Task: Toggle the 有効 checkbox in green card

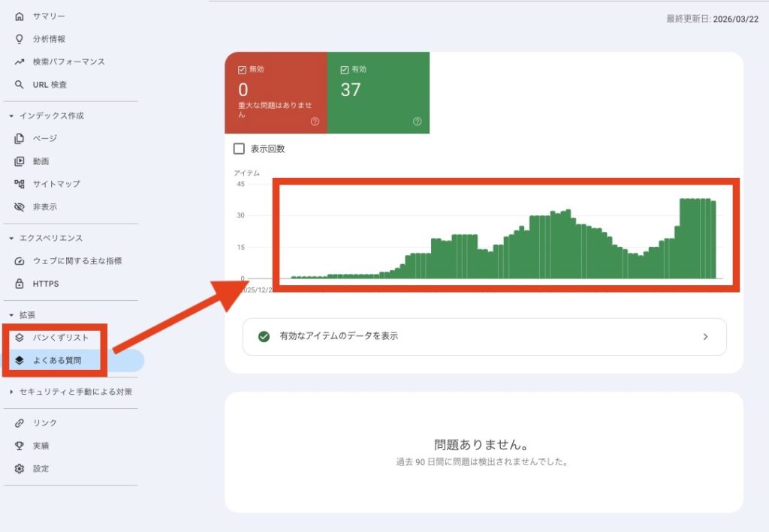Action: coord(345,70)
